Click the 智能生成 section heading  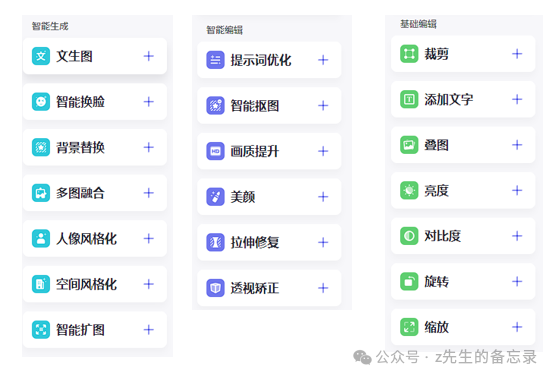tap(50, 26)
